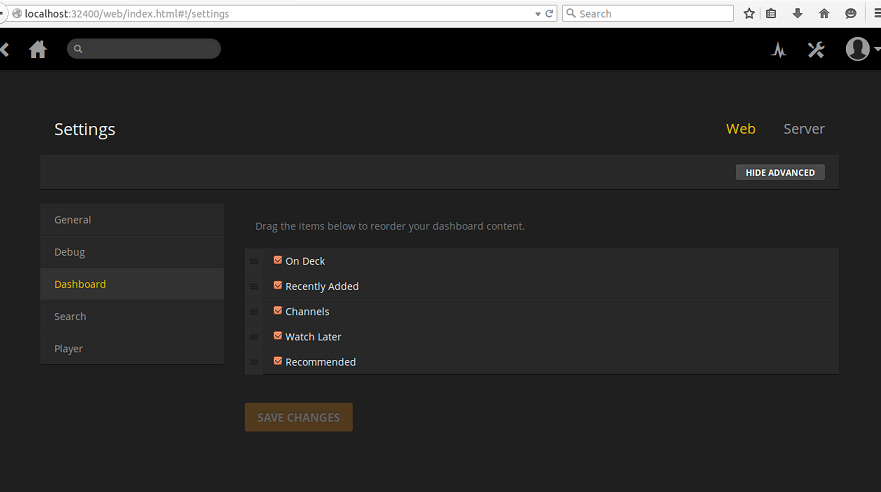Click the Plex search box

[x=144, y=49]
